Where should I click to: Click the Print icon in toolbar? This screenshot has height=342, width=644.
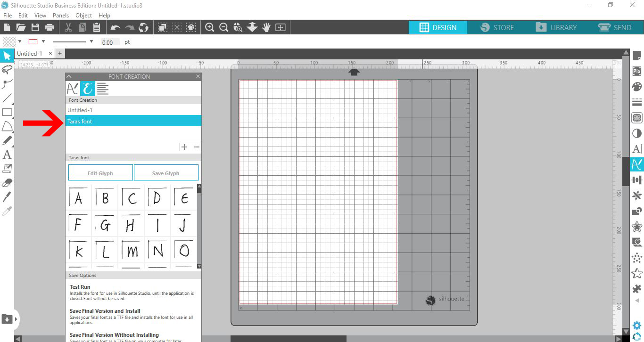50,27
